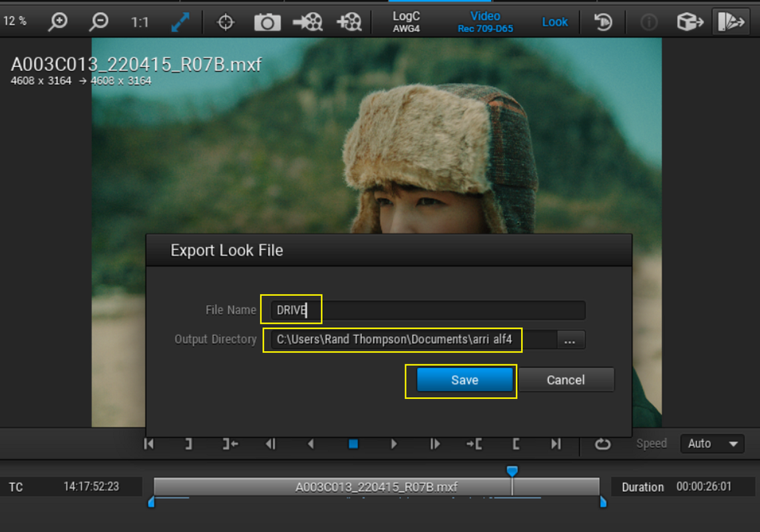Click the timeline in-point blue handle
Image resolution: width=760 pixels, height=532 pixels.
pyautogui.click(x=151, y=503)
